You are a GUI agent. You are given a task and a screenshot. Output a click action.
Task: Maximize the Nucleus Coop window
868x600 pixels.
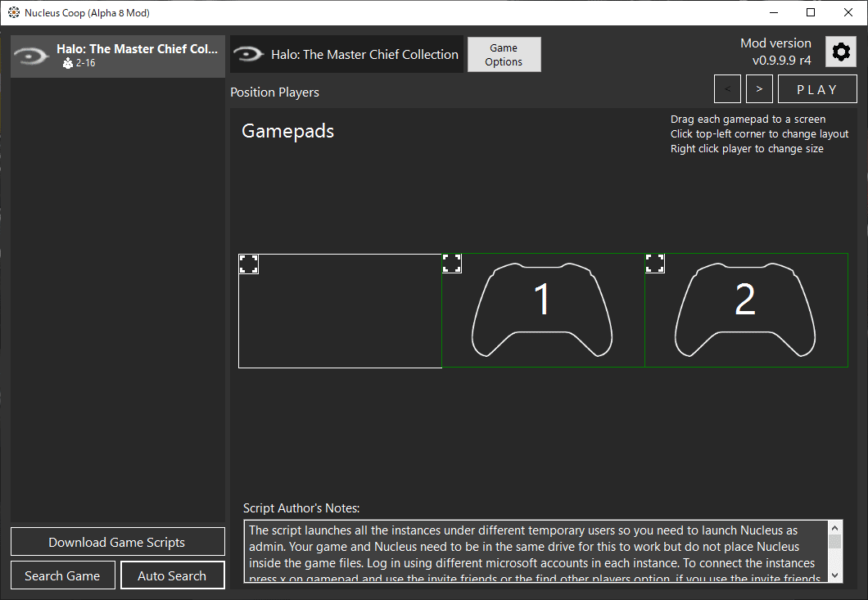(811, 13)
